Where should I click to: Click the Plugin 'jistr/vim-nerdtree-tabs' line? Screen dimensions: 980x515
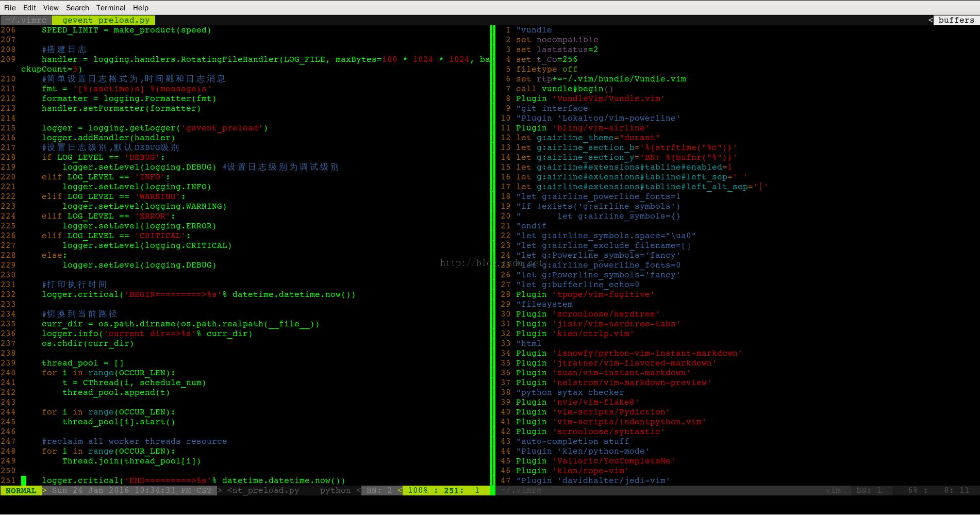point(598,324)
